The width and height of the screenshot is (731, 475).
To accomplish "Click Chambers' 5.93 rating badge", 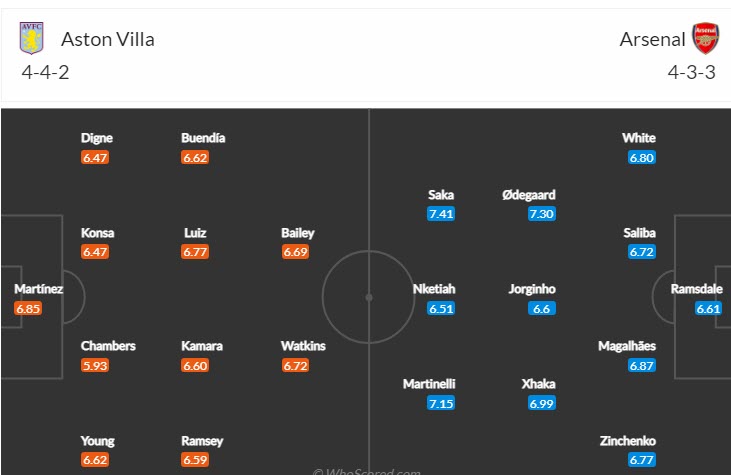I will point(94,365).
